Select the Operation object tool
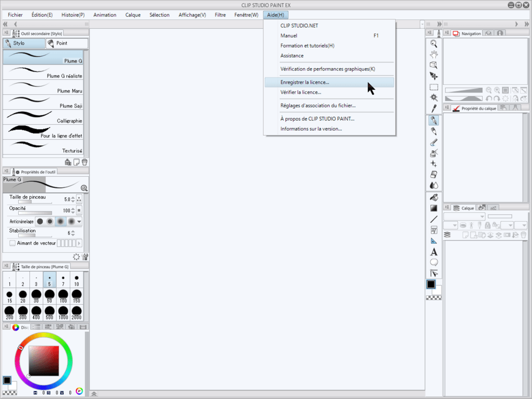 click(x=433, y=65)
